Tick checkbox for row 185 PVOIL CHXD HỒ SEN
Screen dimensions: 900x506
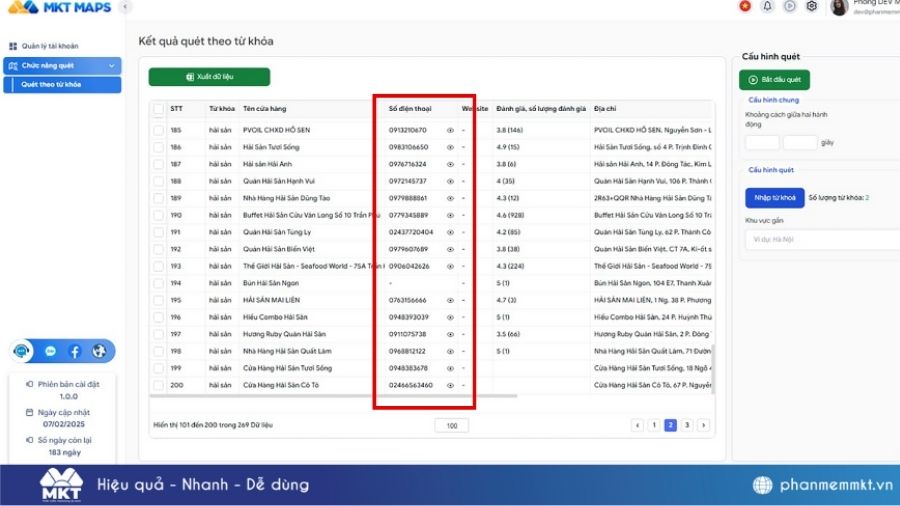click(x=158, y=130)
